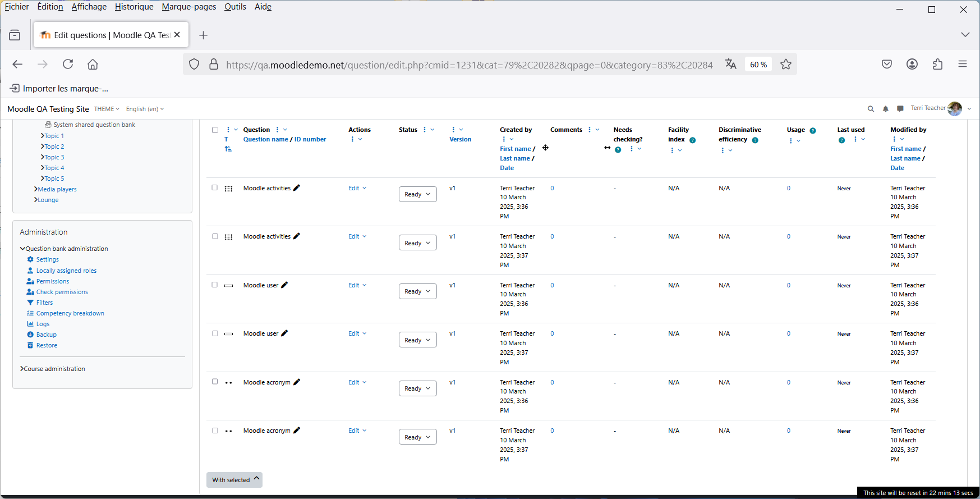
Task: Click the back navigation arrow
Action: coord(17,64)
